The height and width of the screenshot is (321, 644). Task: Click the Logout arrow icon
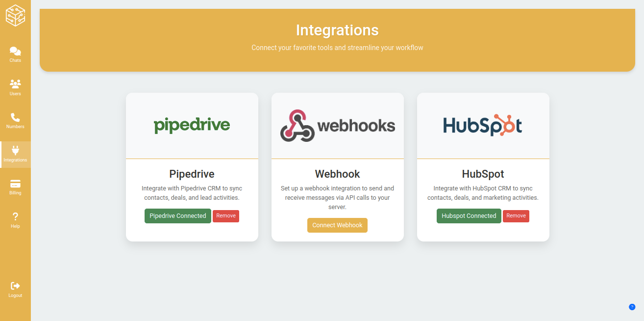[15, 286]
